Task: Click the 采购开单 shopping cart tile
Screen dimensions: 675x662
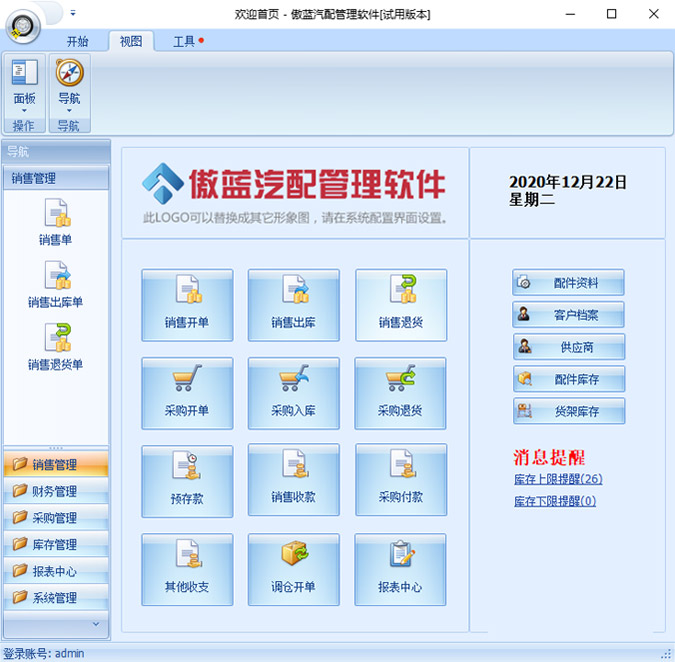Action: point(187,393)
